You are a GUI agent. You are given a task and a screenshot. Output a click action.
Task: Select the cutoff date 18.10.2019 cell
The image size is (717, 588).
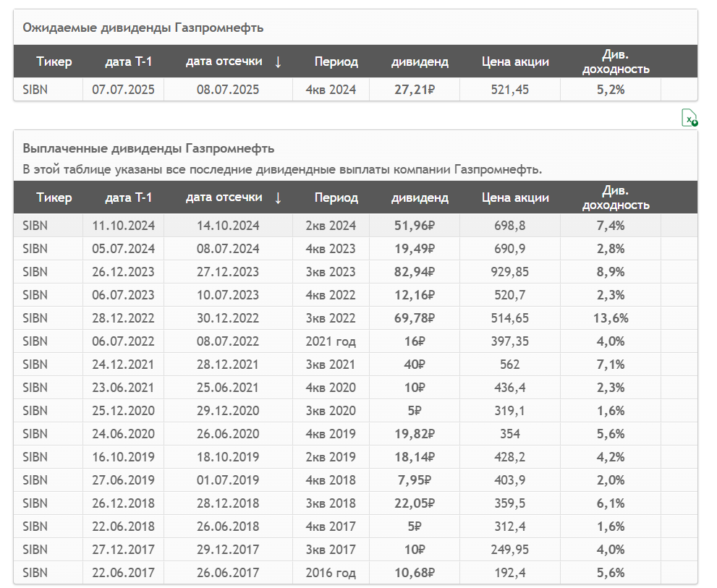coord(228,457)
